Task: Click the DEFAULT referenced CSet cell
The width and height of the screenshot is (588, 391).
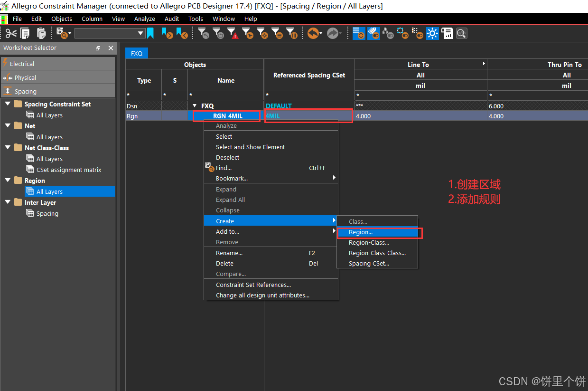Action: tap(309, 106)
